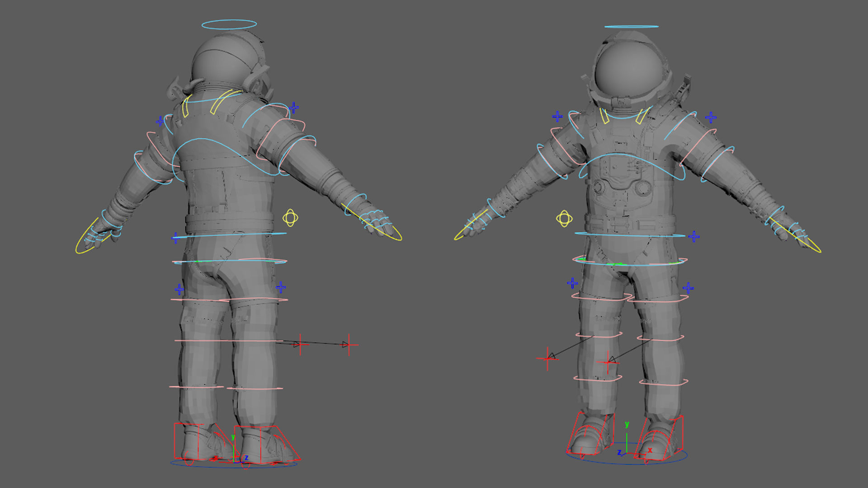The width and height of the screenshot is (868, 488).
Task: Pick yellow gear-shaped control beside back-view astronaut's waist
Action: coord(290,218)
